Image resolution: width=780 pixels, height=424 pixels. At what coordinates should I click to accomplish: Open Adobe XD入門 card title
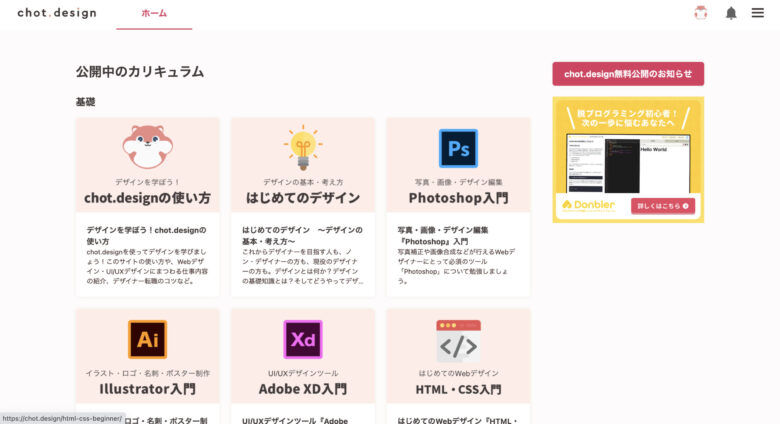tap(303, 389)
